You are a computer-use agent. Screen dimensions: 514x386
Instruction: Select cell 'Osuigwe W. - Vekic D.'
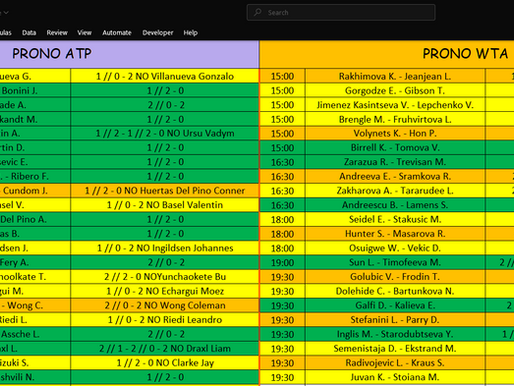pos(395,248)
